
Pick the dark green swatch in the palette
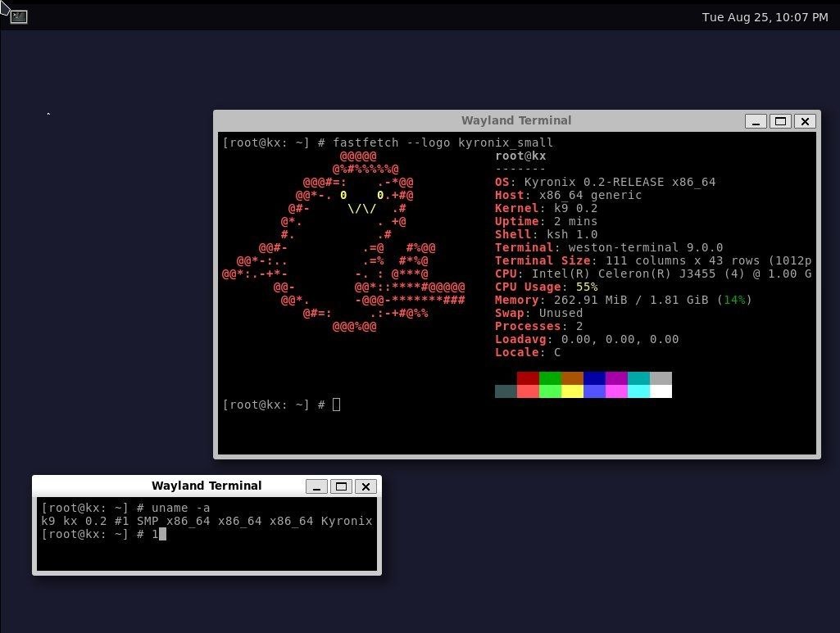(550, 378)
